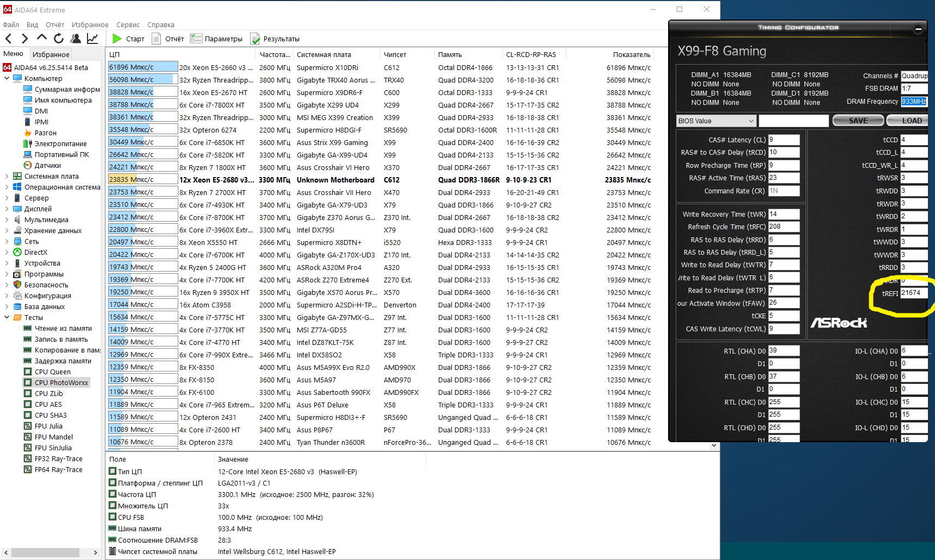Viewport: 935px width, 560px height.
Task: Click SAVE in Timing Configurator
Action: (x=858, y=121)
